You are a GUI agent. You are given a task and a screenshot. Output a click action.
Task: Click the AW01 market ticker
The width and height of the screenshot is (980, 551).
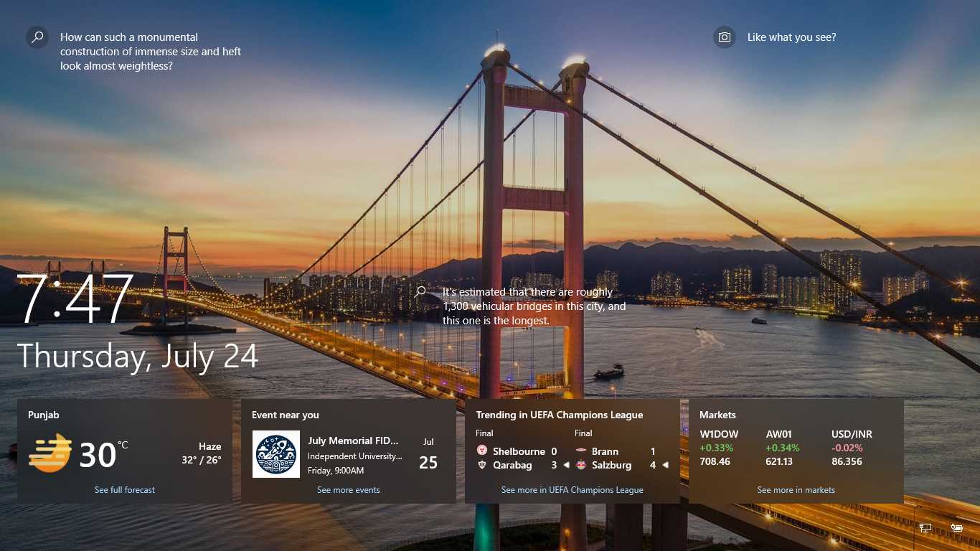(x=781, y=434)
